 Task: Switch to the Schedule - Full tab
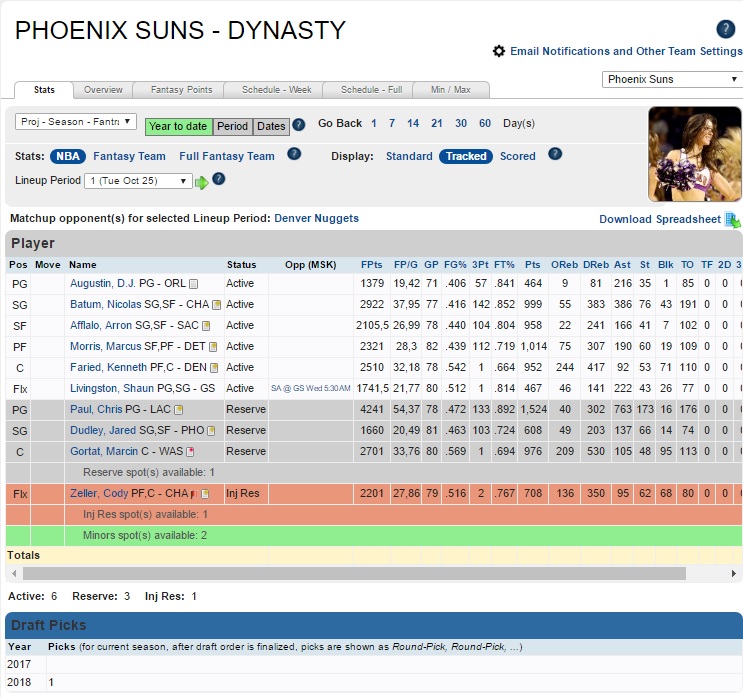coord(371,90)
